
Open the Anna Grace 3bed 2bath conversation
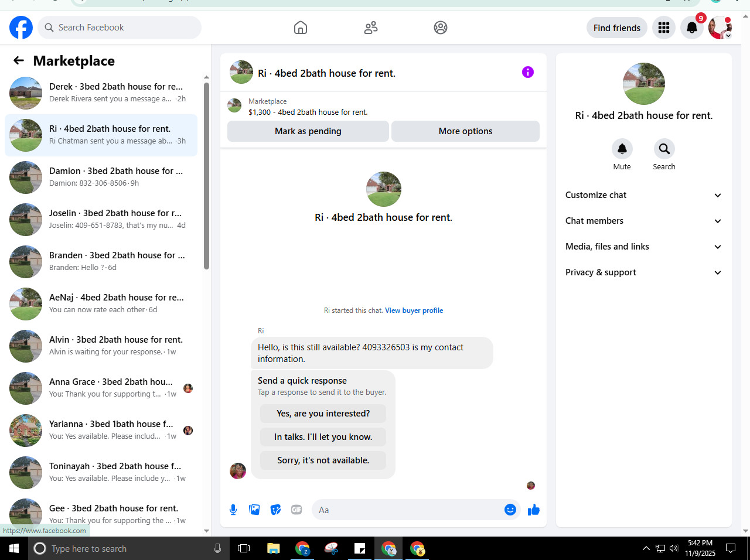(x=101, y=388)
